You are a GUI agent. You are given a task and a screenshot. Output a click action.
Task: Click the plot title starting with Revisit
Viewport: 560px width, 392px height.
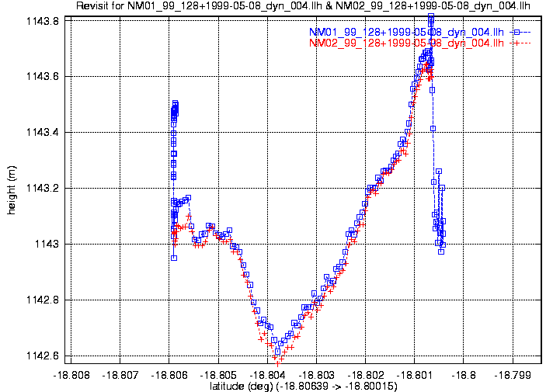click(304, 6)
